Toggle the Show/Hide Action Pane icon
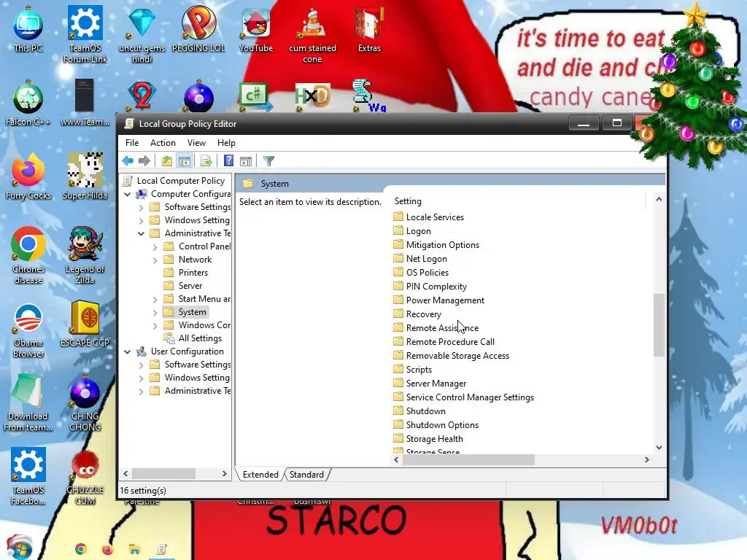Screen dimensions: 747x560 coord(246,161)
